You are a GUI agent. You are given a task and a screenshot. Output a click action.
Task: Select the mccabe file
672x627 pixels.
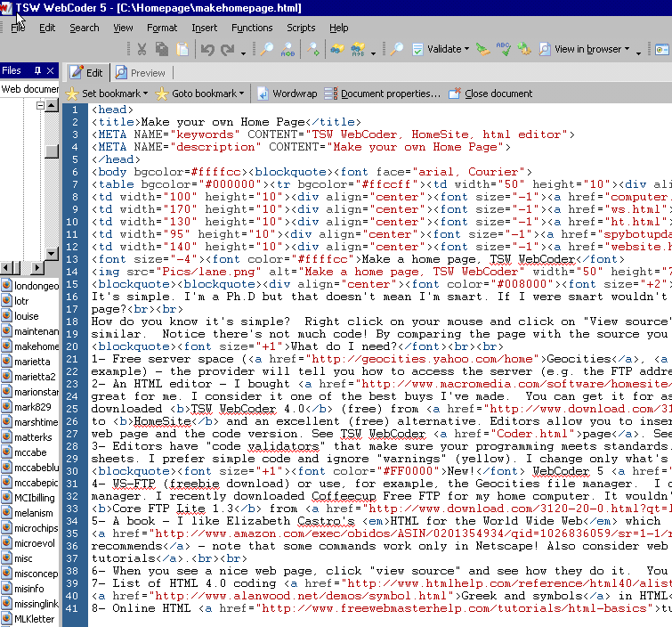[x=24, y=452]
